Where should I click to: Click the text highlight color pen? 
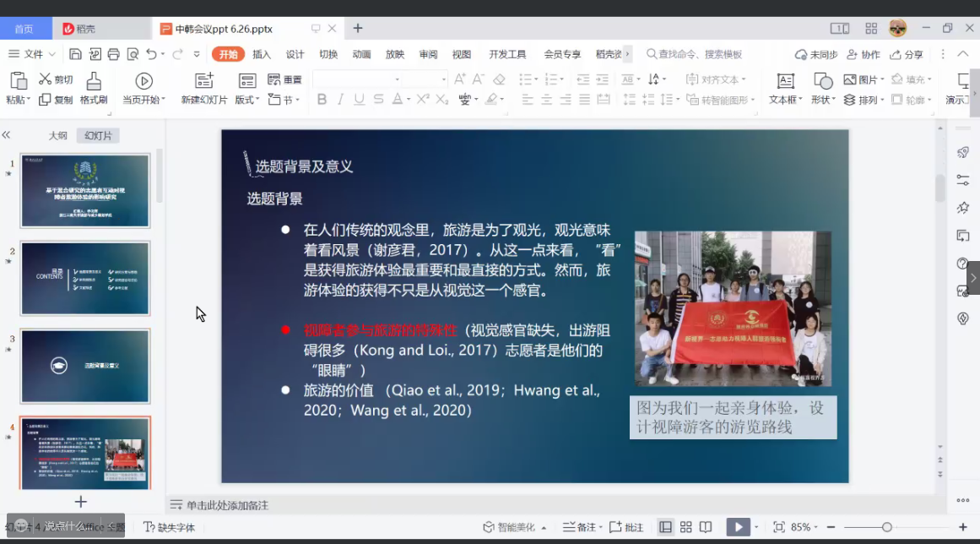click(492, 100)
